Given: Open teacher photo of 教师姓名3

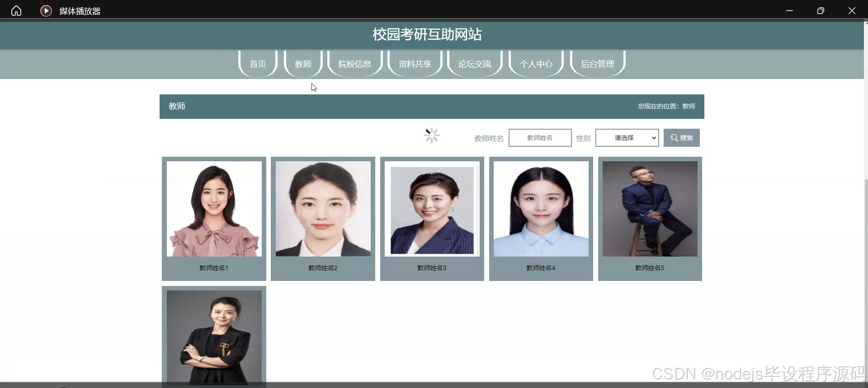Looking at the screenshot, I should pyautogui.click(x=432, y=209).
